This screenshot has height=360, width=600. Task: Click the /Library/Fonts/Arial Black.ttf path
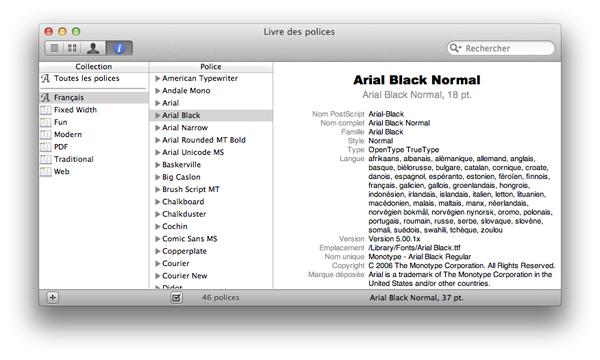click(x=414, y=248)
